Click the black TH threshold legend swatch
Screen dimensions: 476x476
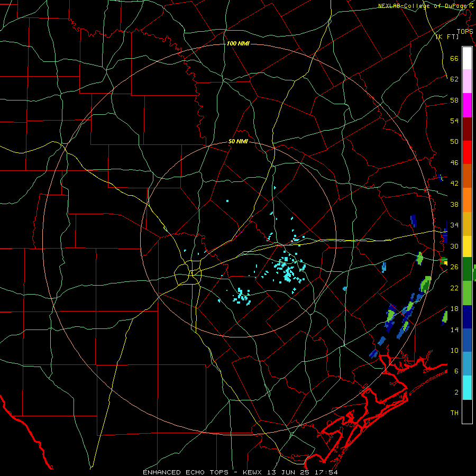[467, 411]
